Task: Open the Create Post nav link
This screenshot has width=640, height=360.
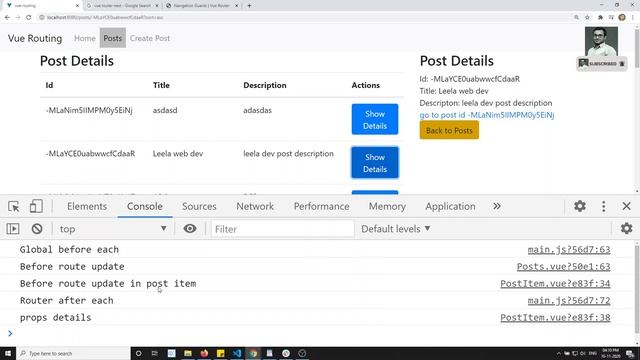Action: coord(150,38)
